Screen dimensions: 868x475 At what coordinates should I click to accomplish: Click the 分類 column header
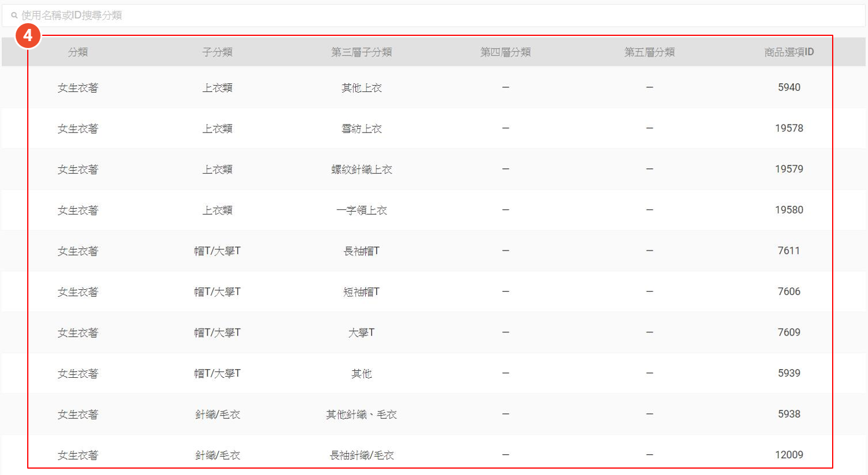(x=78, y=52)
